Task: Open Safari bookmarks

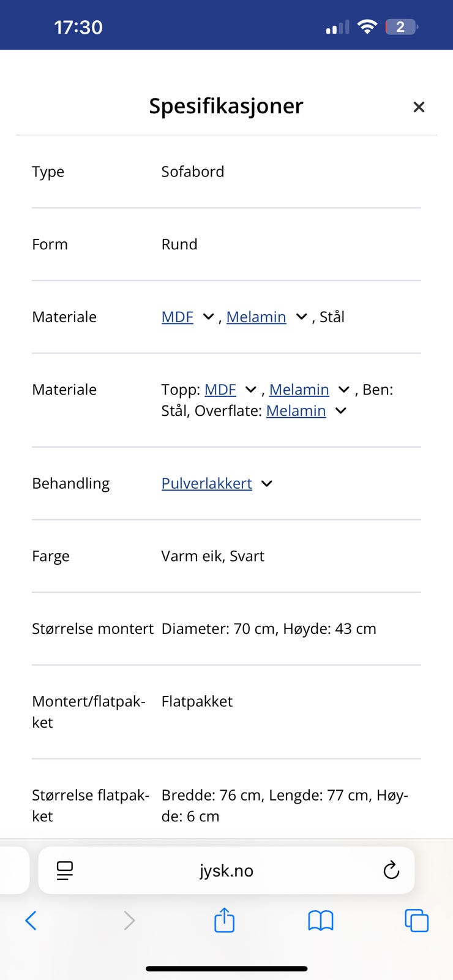Action: click(321, 920)
